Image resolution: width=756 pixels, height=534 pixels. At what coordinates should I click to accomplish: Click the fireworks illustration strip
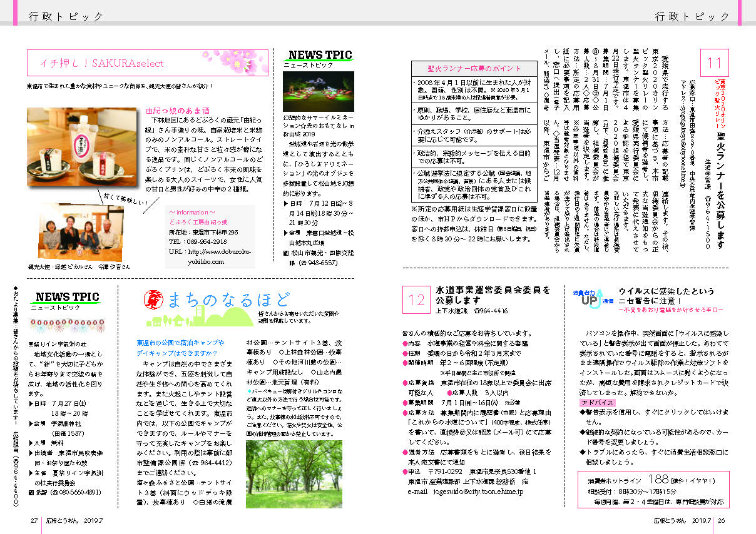(x=66, y=325)
